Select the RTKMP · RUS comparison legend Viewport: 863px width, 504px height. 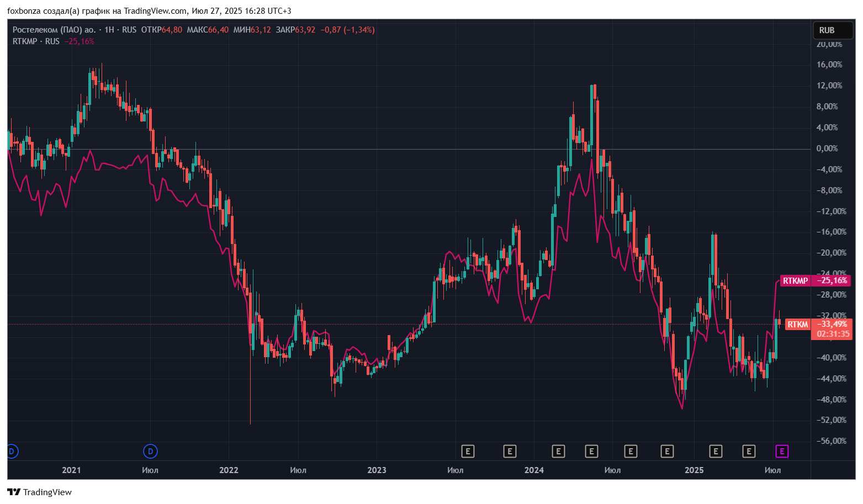tap(36, 41)
